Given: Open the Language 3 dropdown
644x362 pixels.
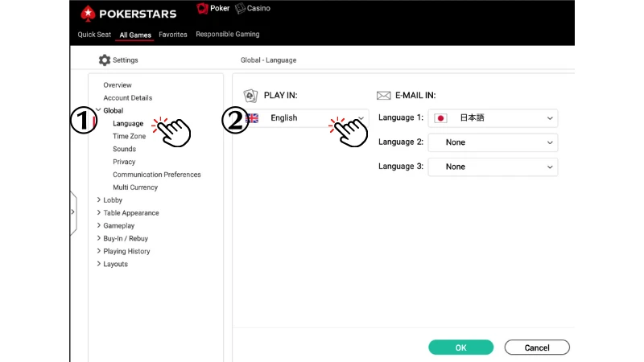Looking at the screenshot, I should [493, 167].
